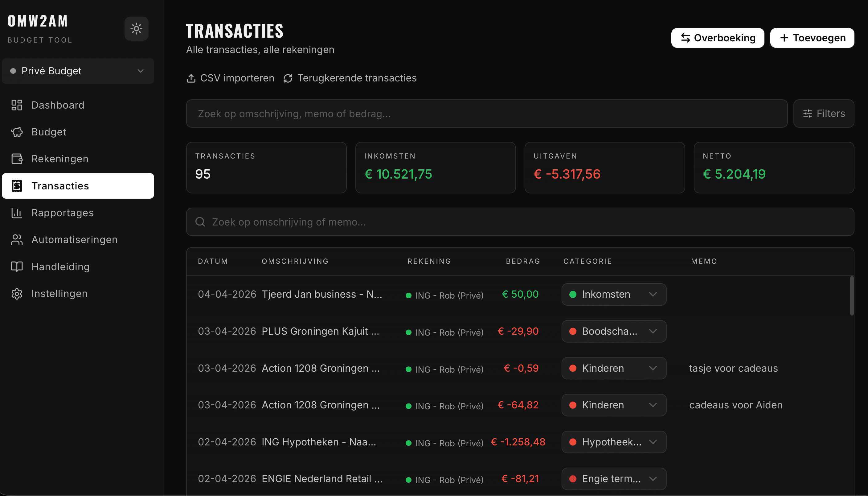Click the Rekeningen wallet icon
868x496 pixels.
click(x=17, y=159)
